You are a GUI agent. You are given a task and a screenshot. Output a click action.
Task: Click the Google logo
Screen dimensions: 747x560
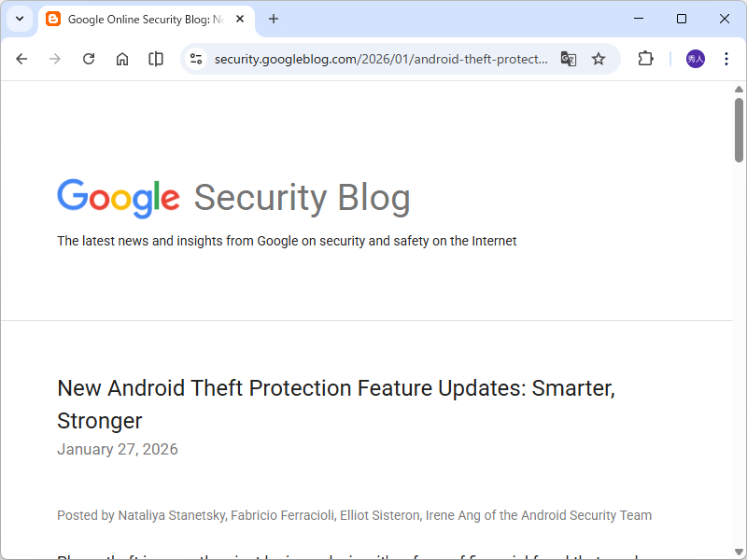(118, 197)
